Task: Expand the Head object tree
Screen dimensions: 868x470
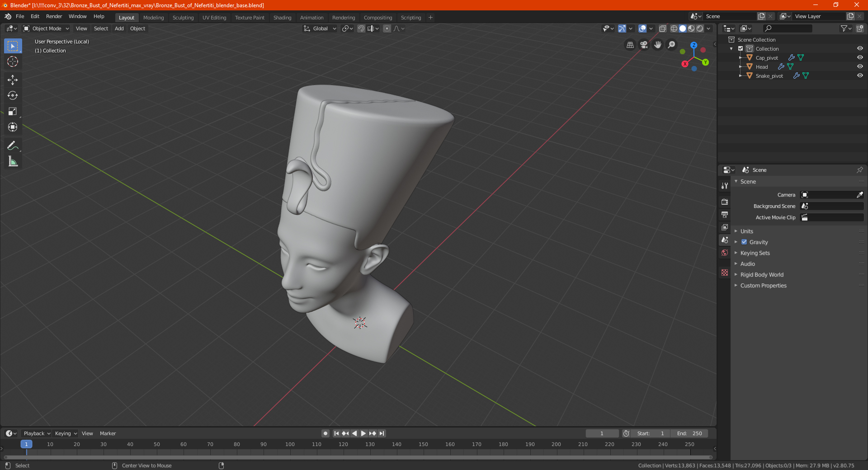Action: (x=740, y=66)
